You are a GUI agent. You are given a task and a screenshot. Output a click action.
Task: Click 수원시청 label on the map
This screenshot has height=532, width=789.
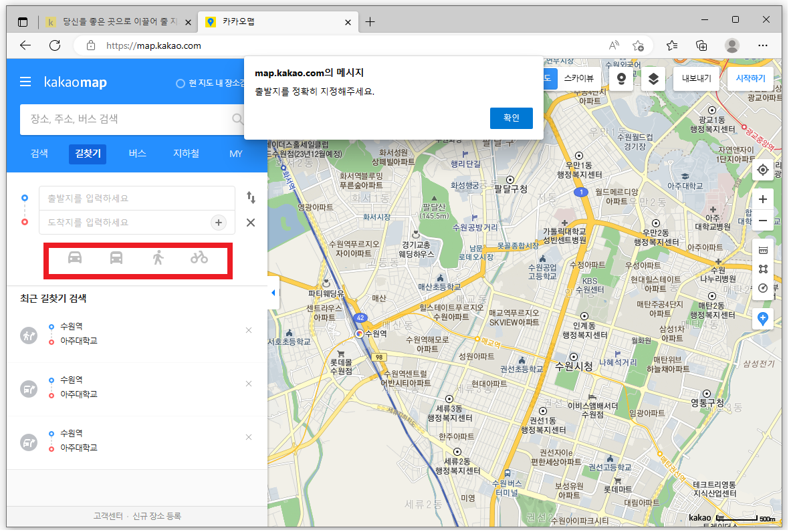[574, 366]
